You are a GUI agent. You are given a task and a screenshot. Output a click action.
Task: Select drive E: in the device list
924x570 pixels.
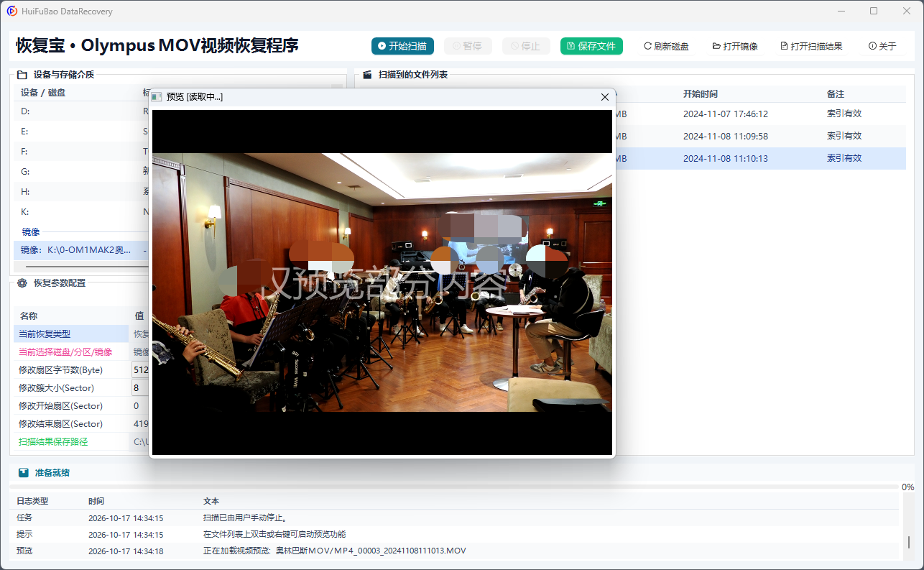point(81,132)
